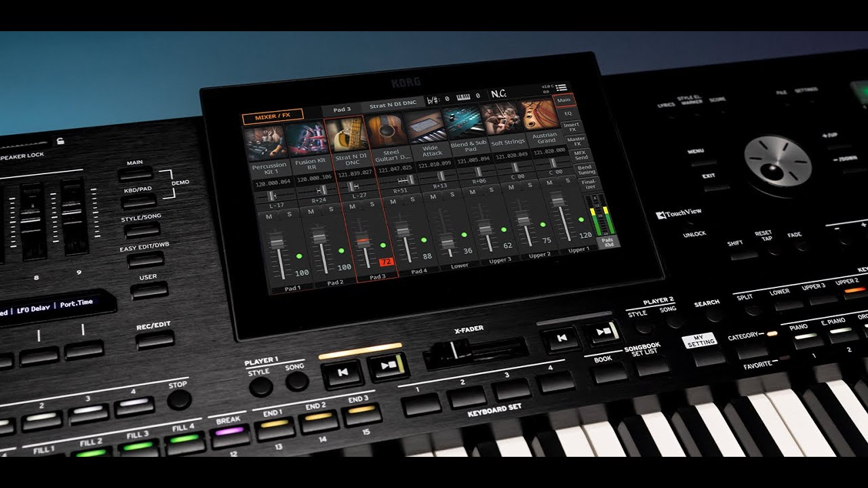The height and width of the screenshot is (488, 868).
Task: Tap the MIXER / FX page title
Action: pyautogui.click(x=273, y=117)
